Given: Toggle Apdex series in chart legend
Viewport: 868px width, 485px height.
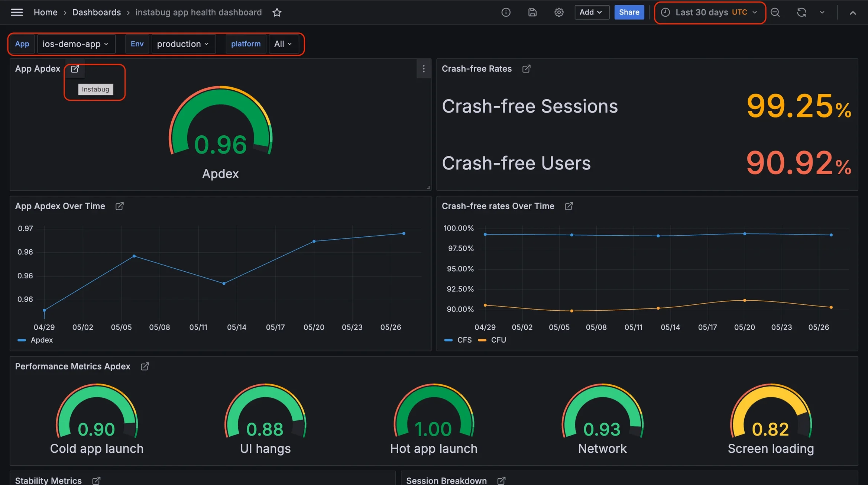Looking at the screenshot, I should [41, 340].
